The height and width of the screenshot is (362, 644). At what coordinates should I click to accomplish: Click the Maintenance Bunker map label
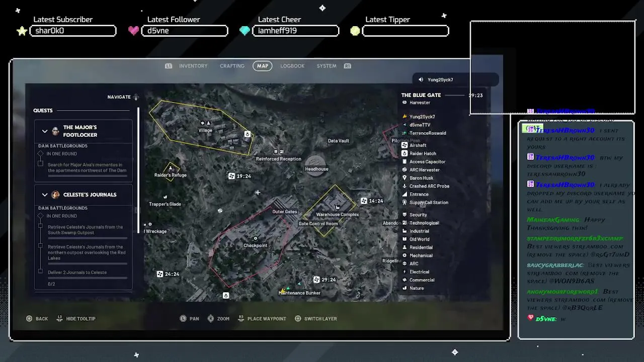(299, 293)
